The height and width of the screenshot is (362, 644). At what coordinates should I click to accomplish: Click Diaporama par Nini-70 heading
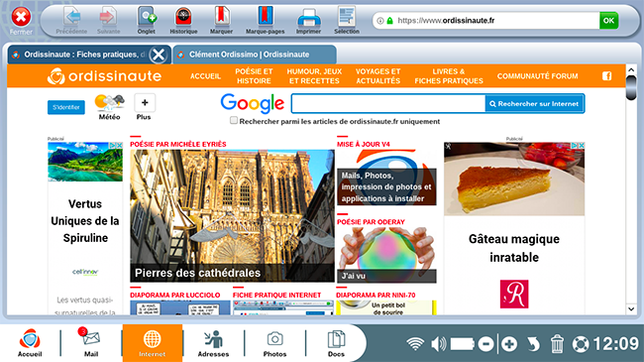coord(376,295)
